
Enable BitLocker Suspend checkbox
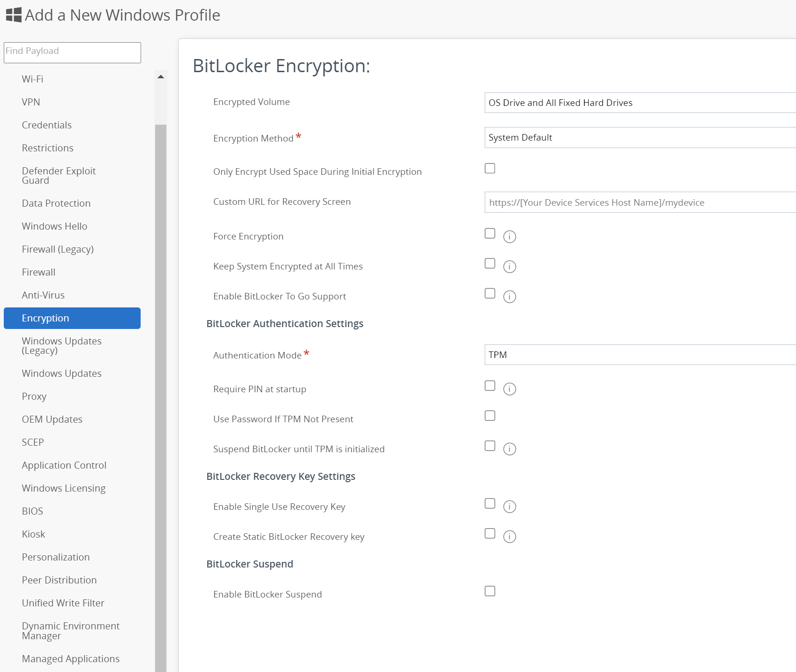489,591
